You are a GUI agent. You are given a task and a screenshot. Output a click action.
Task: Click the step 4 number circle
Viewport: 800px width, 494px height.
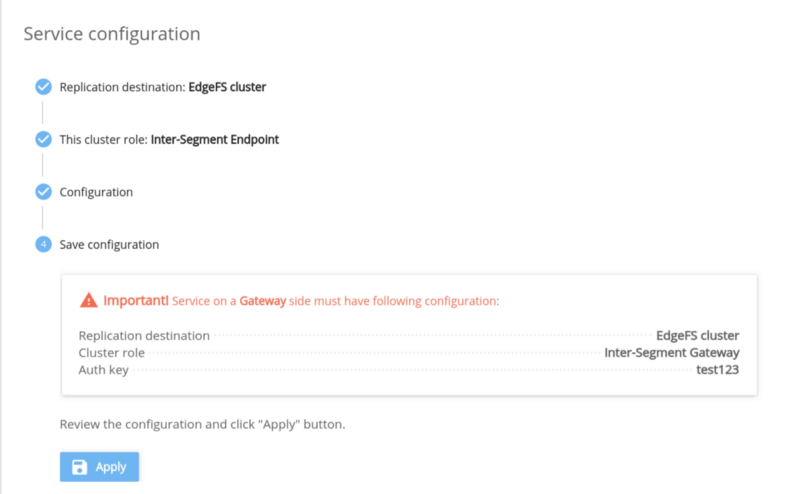pyautogui.click(x=43, y=244)
